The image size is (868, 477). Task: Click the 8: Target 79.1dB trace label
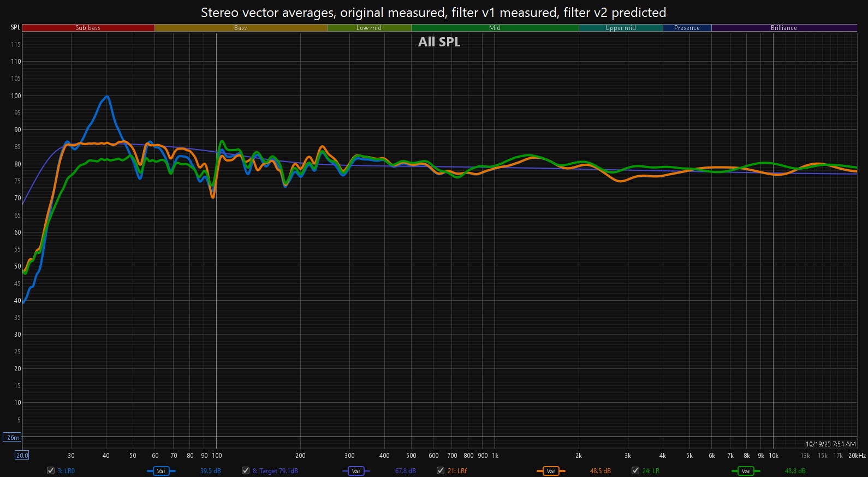click(x=275, y=471)
